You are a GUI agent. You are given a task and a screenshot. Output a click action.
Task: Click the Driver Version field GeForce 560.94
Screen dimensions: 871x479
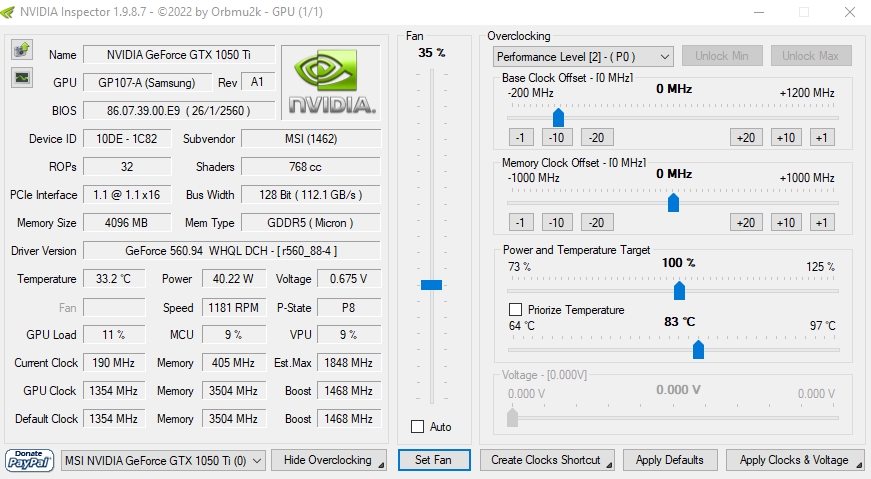(x=232, y=251)
